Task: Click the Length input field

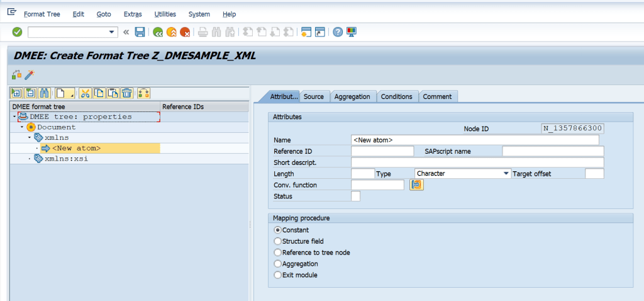Action: pos(363,174)
